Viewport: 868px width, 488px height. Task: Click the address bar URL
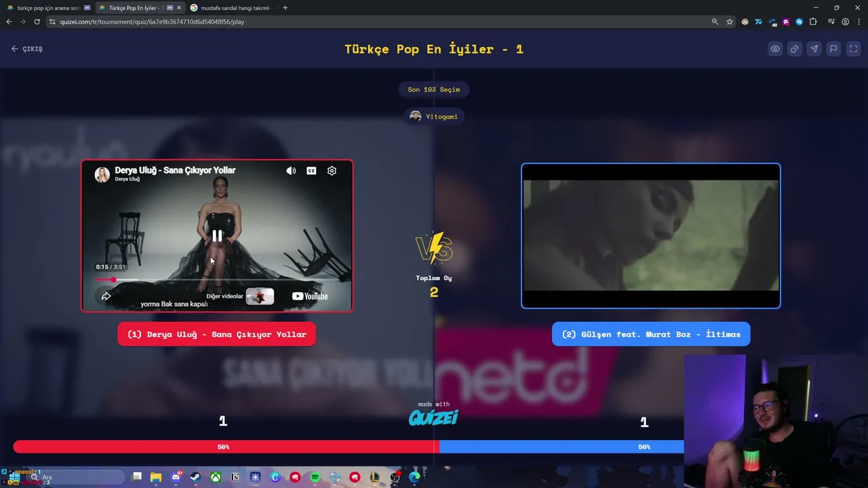pos(152,22)
